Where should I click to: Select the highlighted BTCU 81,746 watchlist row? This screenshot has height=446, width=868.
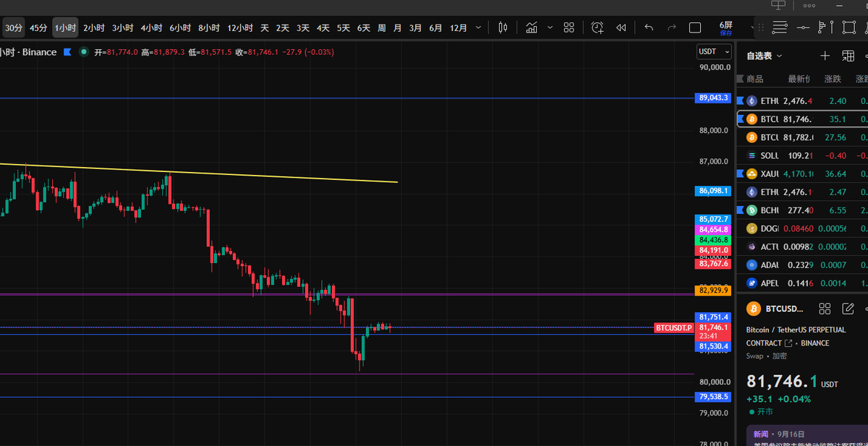coord(802,119)
